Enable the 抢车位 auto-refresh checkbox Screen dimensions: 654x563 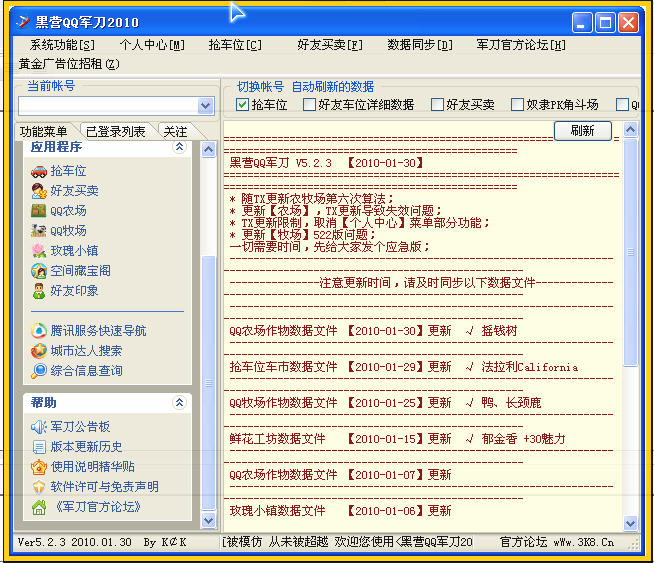(242, 104)
